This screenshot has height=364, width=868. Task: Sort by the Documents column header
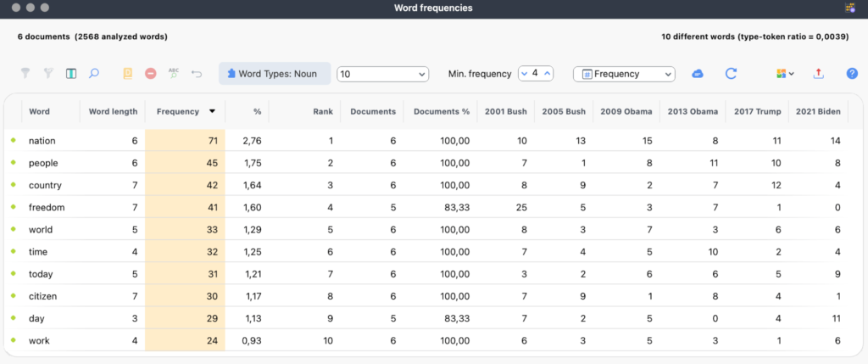(373, 111)
